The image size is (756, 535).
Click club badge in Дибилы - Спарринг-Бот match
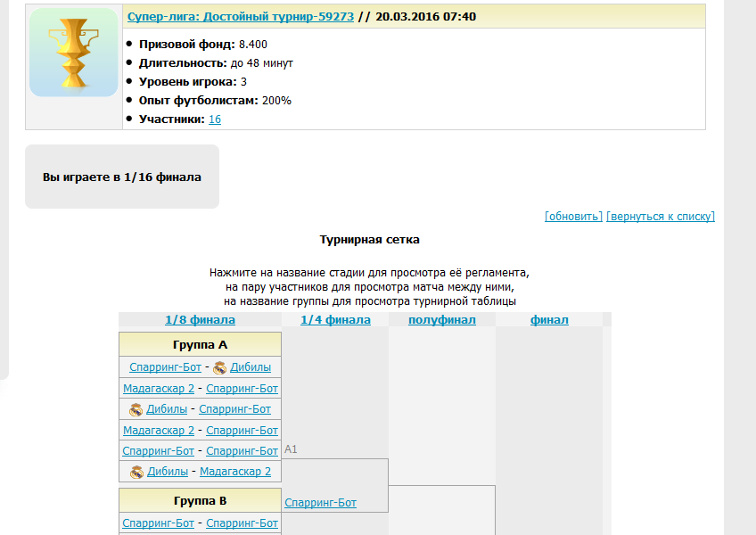point(136,410)
